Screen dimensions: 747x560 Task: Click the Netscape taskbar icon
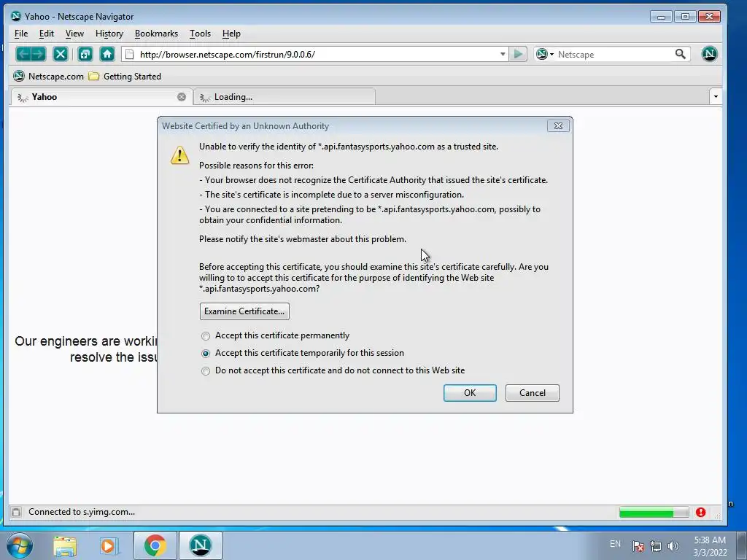coord(201,545)
